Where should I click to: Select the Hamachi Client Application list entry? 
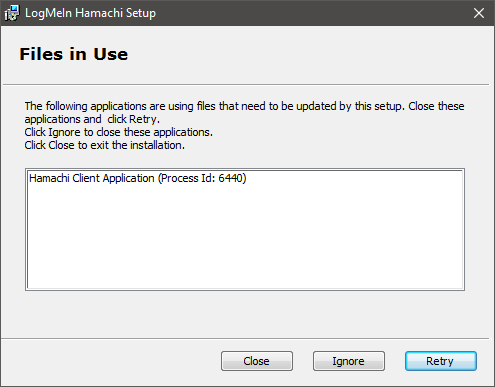coord(138,178)
